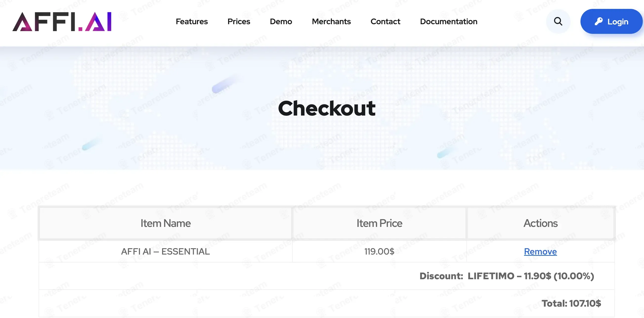Click the LIFETIMO discount line
Viewport: 644px width, 318px height.
(x=507, y=276)
